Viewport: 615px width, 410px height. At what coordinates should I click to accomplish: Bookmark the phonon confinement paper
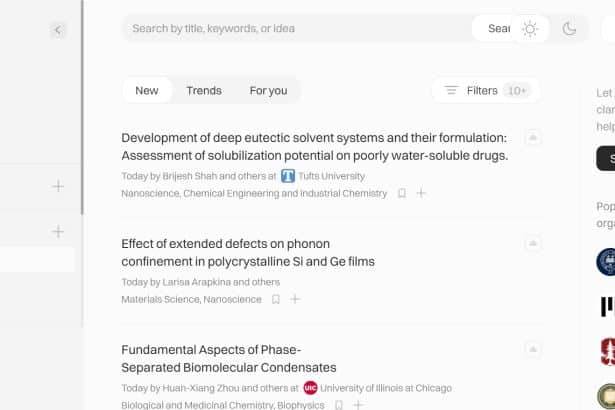tap(276, 299)
